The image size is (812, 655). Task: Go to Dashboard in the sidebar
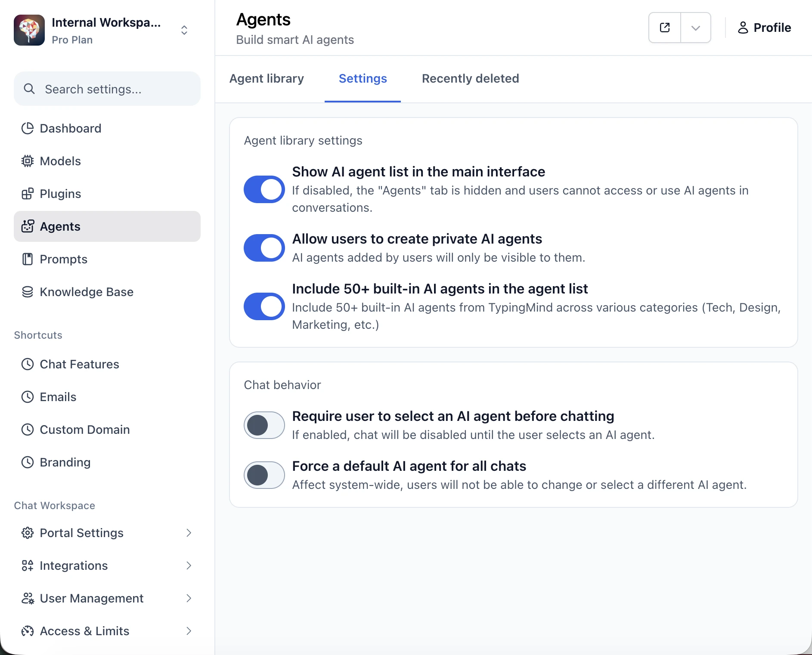(107, 128)
